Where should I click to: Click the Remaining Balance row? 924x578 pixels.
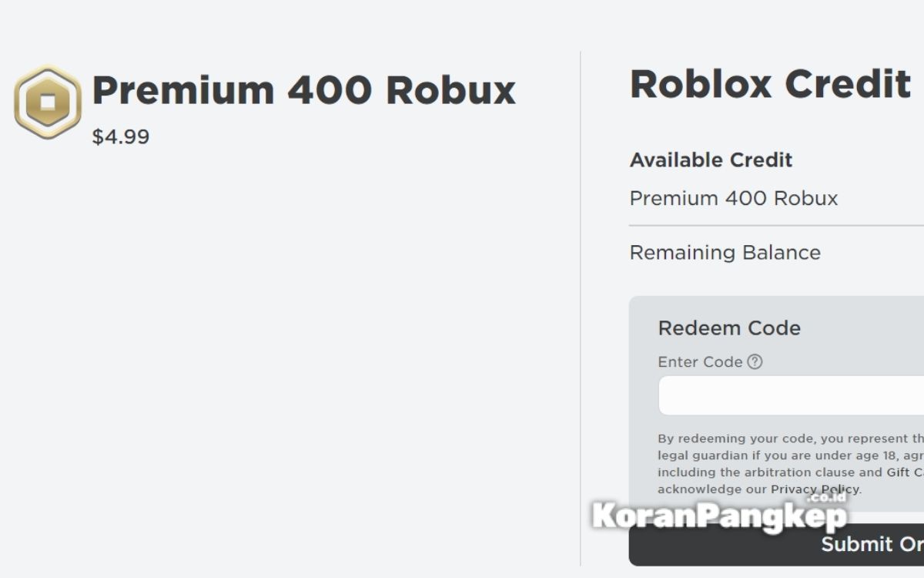tap(725, 253)
